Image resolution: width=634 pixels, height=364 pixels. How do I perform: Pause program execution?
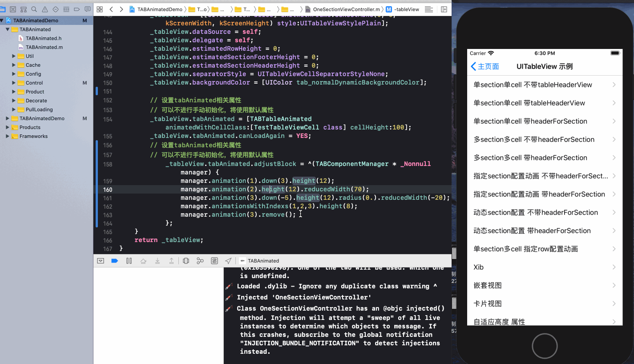pyautogui.click(x=129, y=261)
